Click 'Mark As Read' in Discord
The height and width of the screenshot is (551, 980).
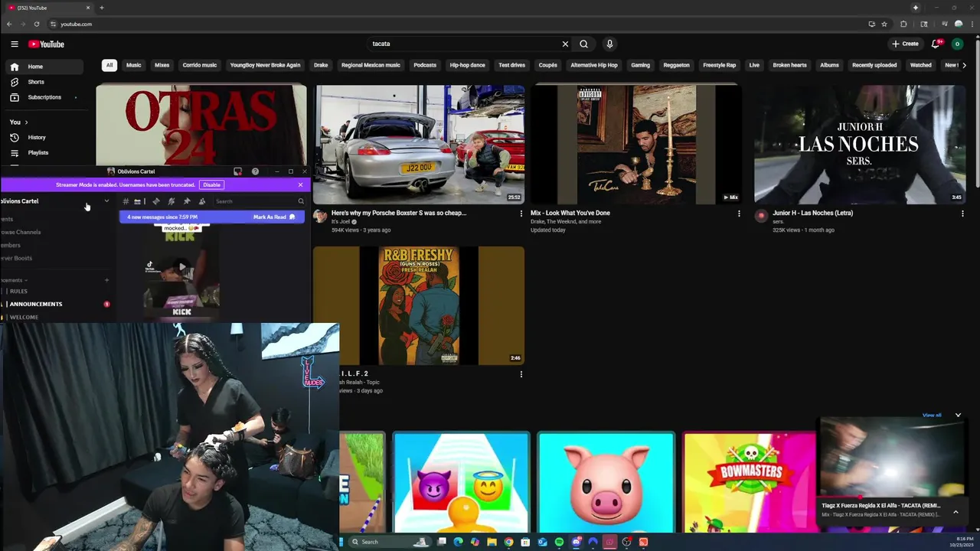273,217
